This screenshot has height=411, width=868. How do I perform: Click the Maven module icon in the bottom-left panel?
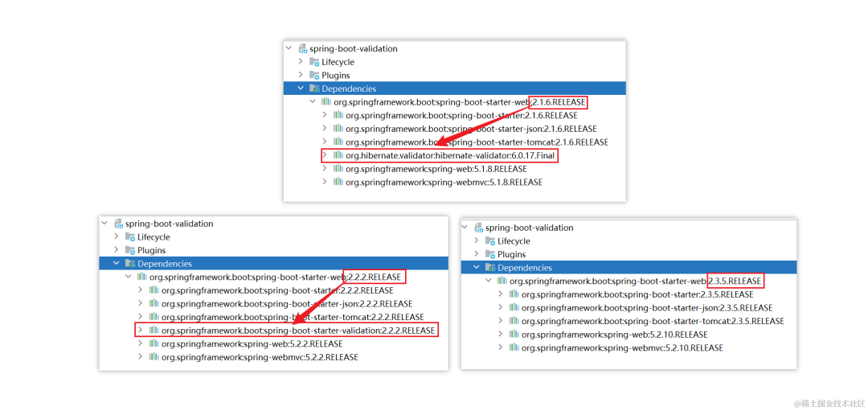118,224
